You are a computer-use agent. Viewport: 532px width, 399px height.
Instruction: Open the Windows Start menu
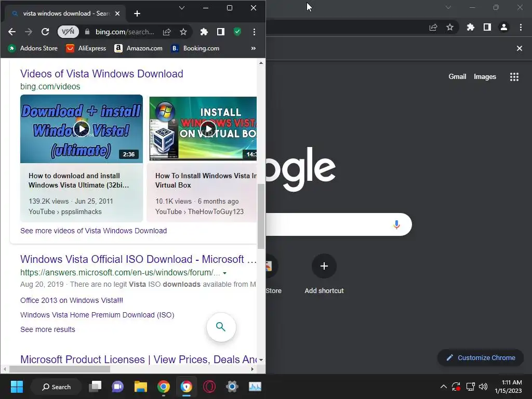click(x=17, y=387)
